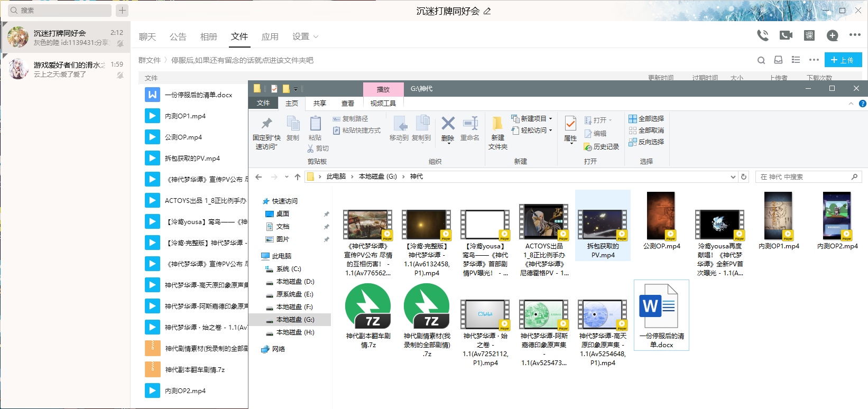Open the three-dot more menu in the chat header

coord(855,35)
